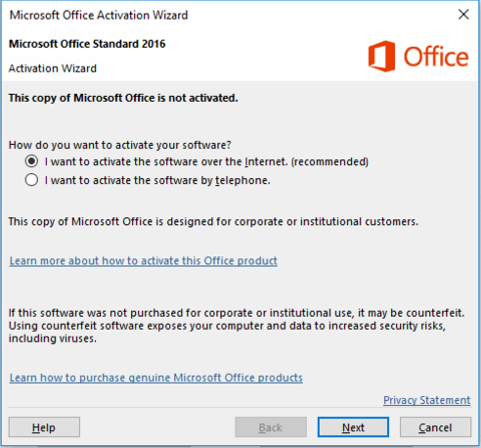Click the greyed-out Back button

click(x=271, y=427)
